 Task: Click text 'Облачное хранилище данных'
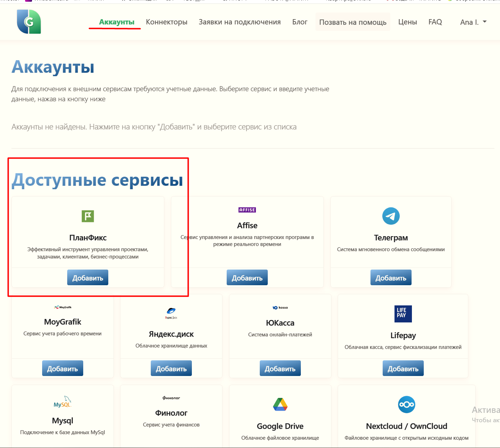tap(171, 346)
